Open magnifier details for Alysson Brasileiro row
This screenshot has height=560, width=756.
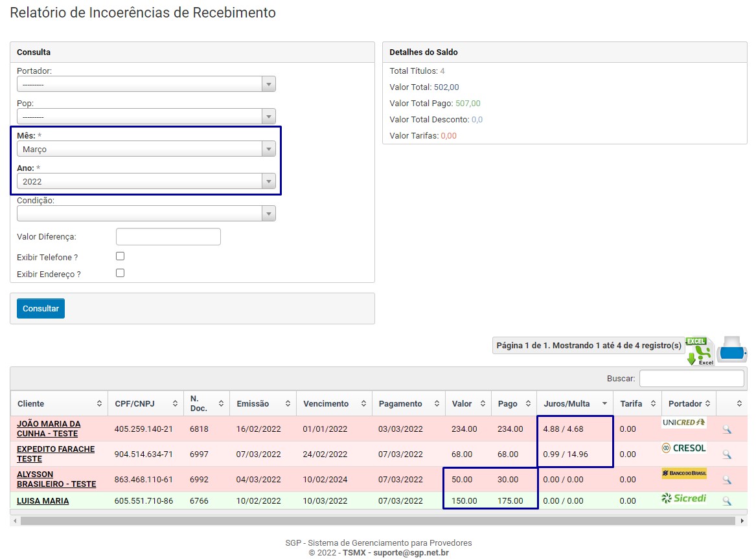(726, 480)
